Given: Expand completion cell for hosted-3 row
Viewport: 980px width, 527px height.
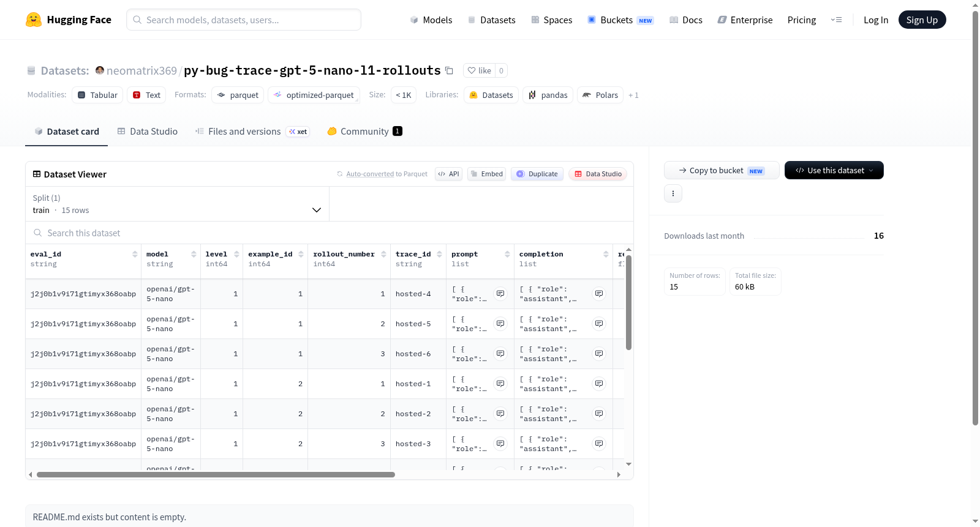Looking at the screenshot, I should point(599,444).
